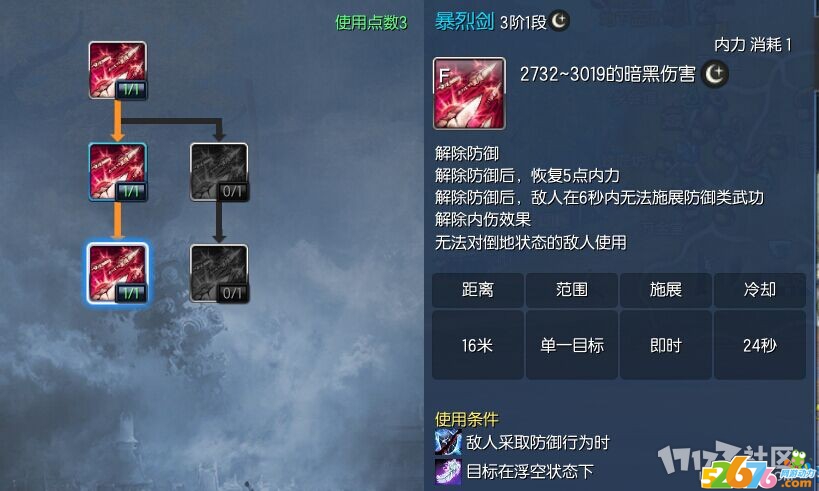Click the moon icon beside 3阶1段
The image size is (819, 491).
pyautogui.click(x=559, y=21)
